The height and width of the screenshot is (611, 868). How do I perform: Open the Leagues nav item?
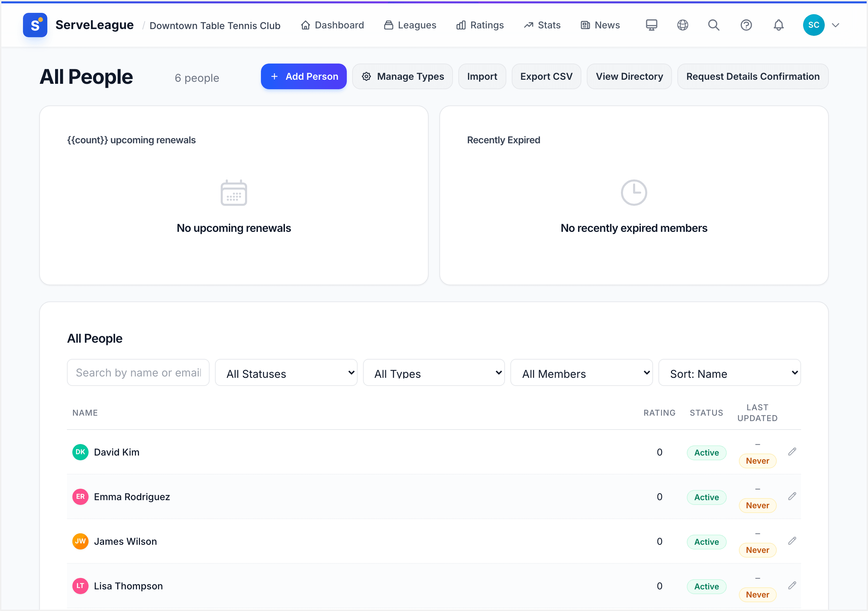point(410,25)
